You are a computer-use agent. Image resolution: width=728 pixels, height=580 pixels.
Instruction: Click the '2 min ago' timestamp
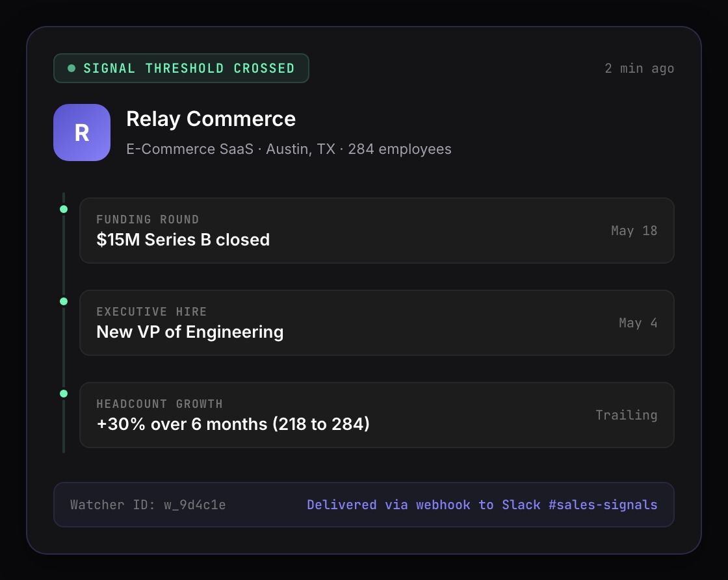coord(640,69)
